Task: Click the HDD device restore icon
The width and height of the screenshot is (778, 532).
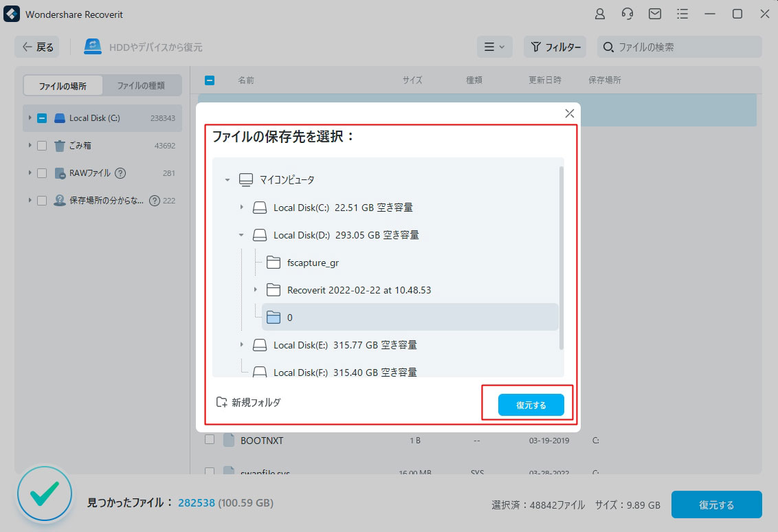Action: [93, 47]
